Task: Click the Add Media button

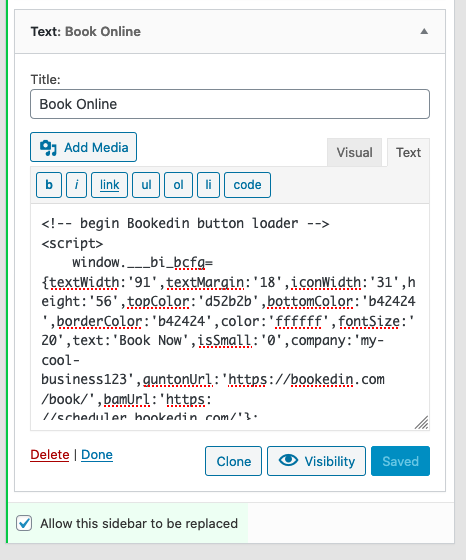Action: pyautogui.click(x=84, y=147)
